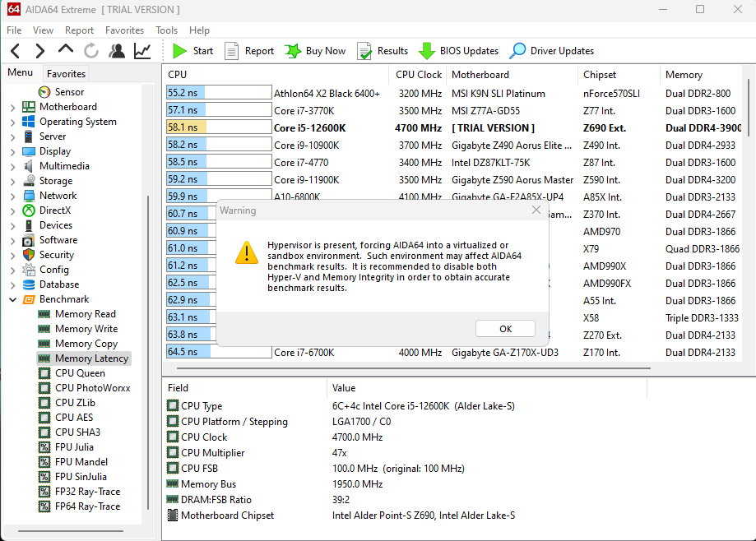Open the Report toolbar button
The width and height of the screenshot is (756, 541).
point(249,51)
